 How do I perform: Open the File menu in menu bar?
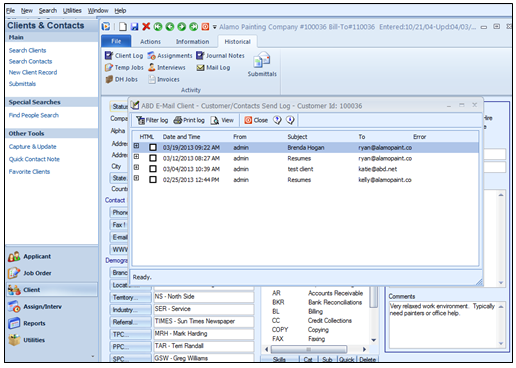point(10,11)
